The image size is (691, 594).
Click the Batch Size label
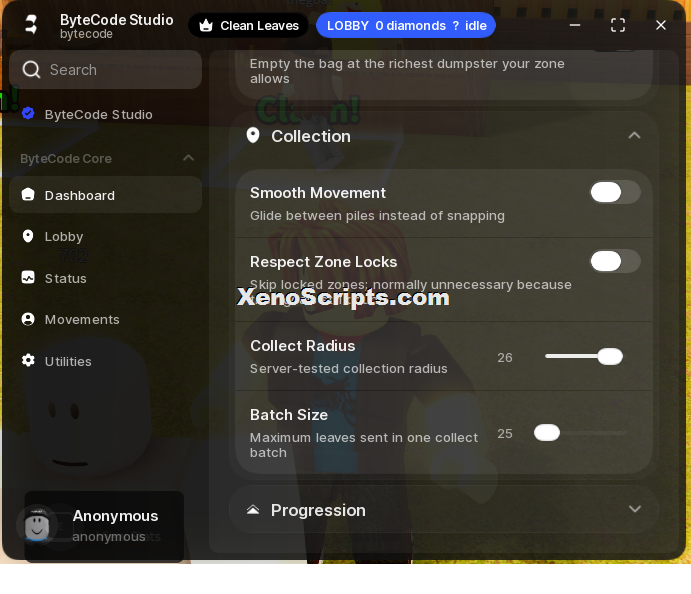point(289,415)
